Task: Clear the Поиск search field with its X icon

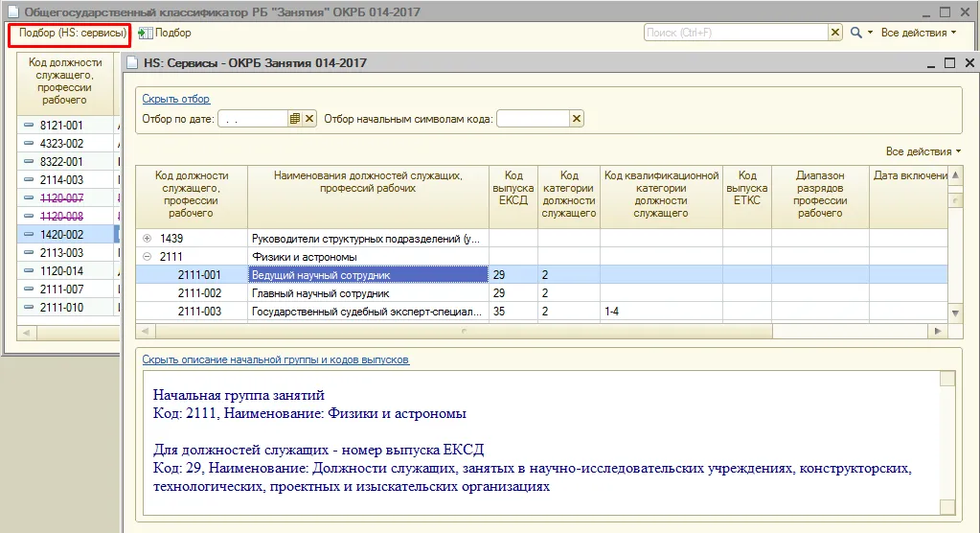Action: click(835, 33)
